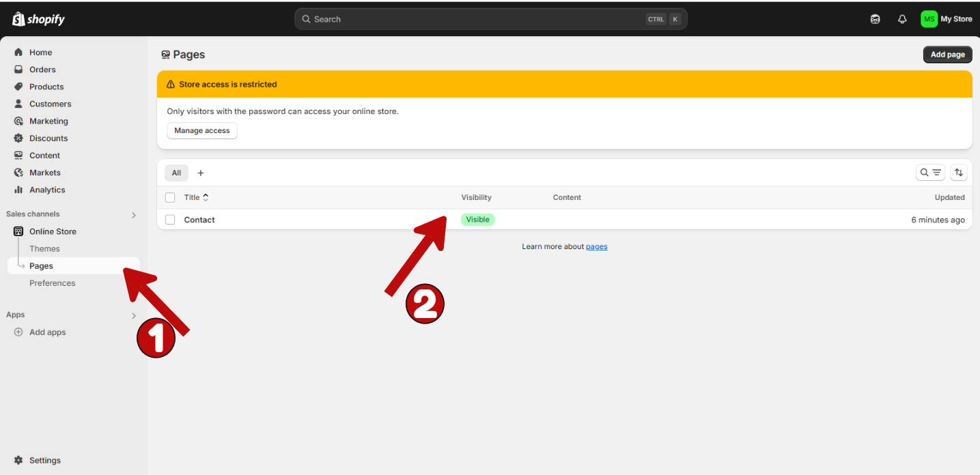Switch to the All tab

(x=176, y=173)
